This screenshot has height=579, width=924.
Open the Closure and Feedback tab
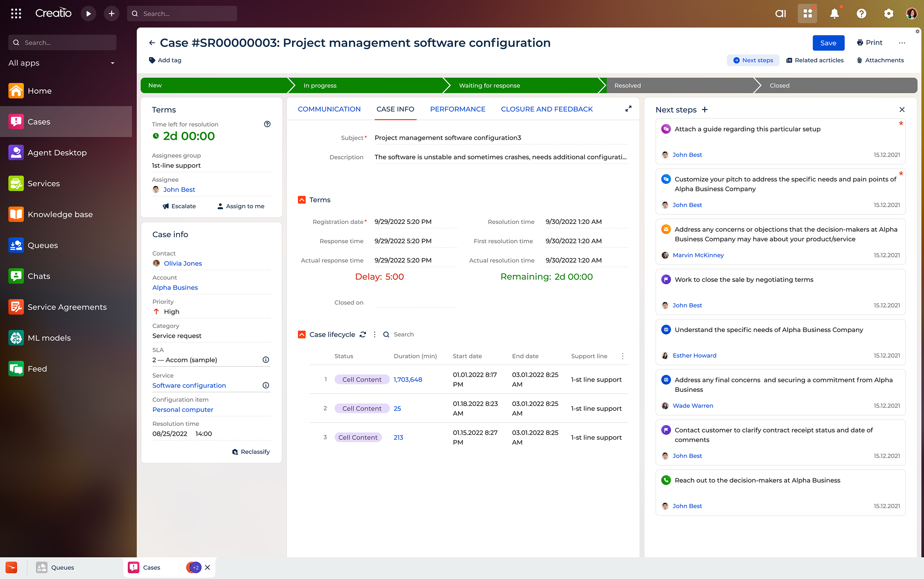(x=547, y=109)
